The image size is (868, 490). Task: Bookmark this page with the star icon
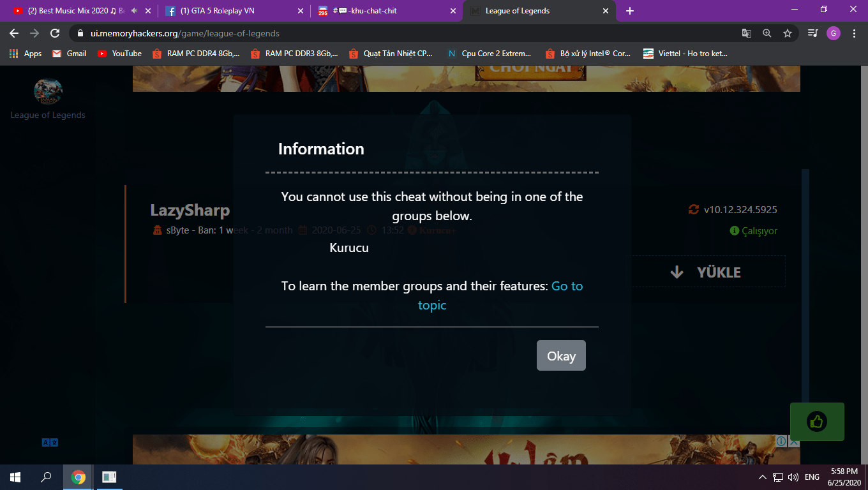coord(788,33)
